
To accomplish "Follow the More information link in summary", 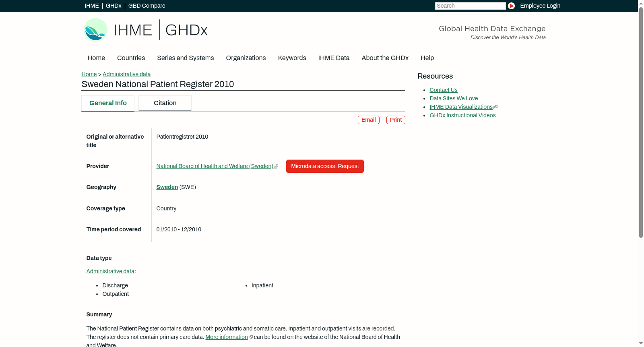I will 227,337.
